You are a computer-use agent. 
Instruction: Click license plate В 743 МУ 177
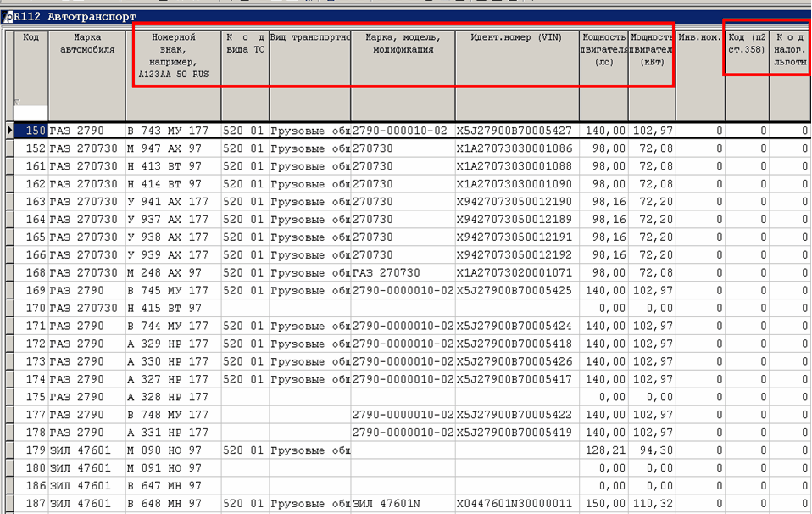coord(168,131)
